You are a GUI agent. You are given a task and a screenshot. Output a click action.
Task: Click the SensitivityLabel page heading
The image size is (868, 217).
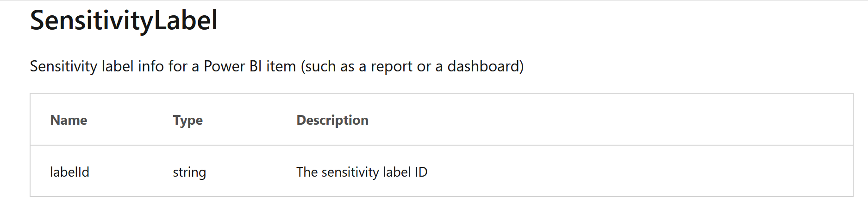tap(124, 21)
